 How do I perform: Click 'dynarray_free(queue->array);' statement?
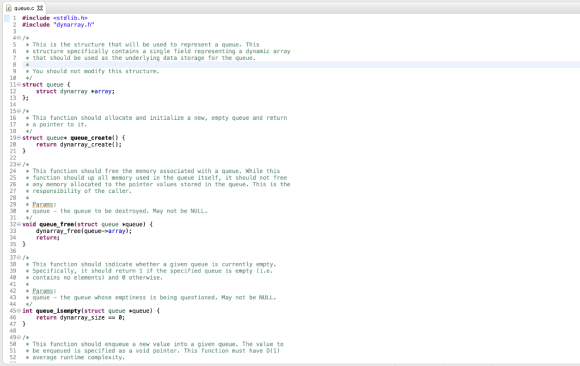[x=84, y=231]
